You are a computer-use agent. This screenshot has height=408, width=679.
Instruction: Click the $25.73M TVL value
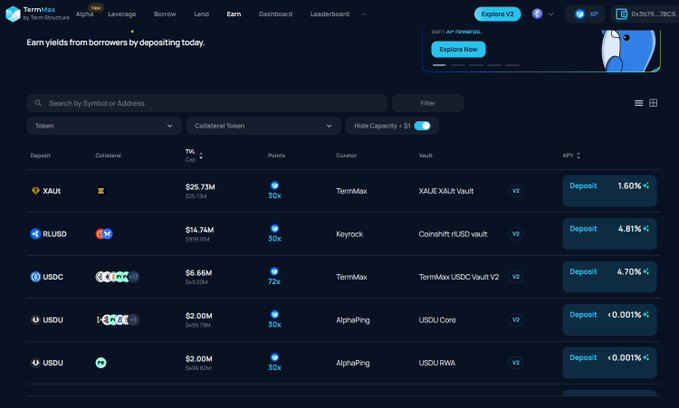click(x=200, y=187)
